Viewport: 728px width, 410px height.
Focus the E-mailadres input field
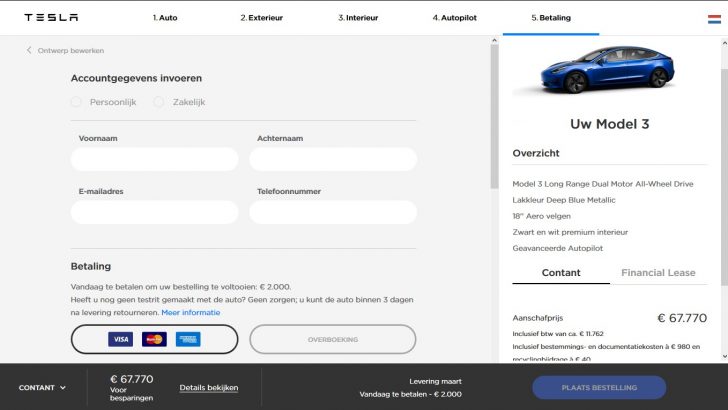pos(155,212)
